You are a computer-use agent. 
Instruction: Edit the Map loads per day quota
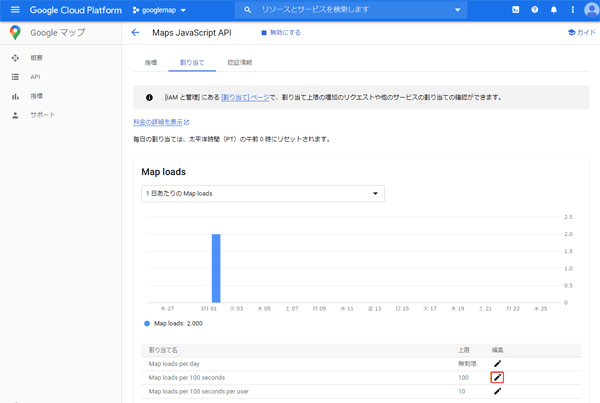point(497,364)
